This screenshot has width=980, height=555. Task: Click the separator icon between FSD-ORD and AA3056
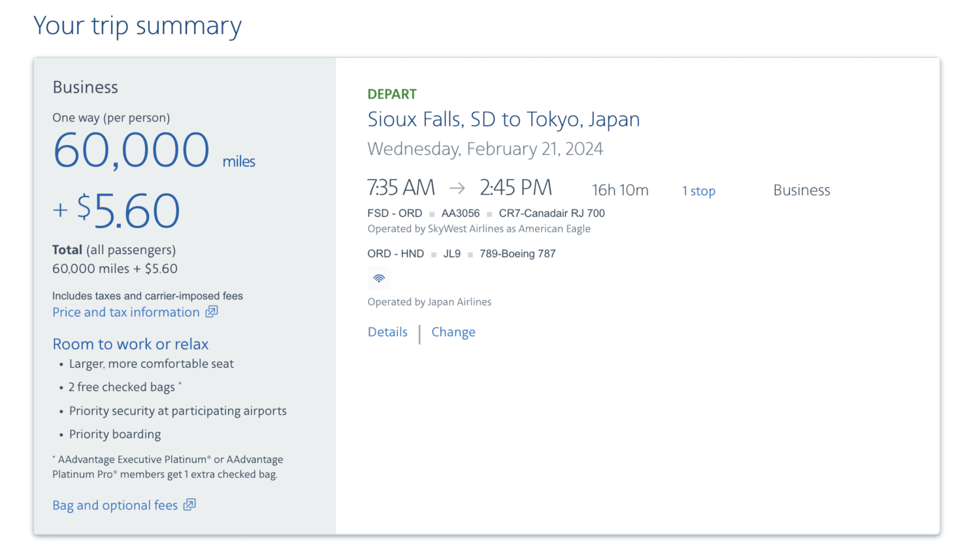(431, 213)
